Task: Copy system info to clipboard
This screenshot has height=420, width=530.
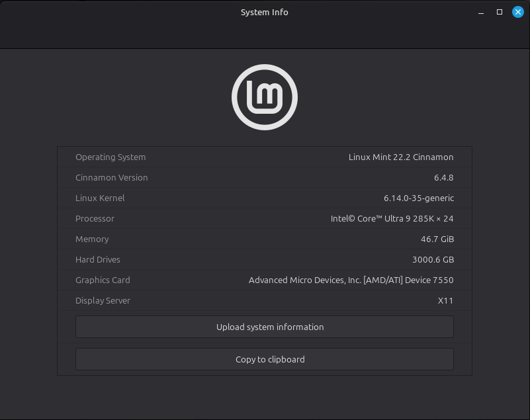Action: point(264,359)
